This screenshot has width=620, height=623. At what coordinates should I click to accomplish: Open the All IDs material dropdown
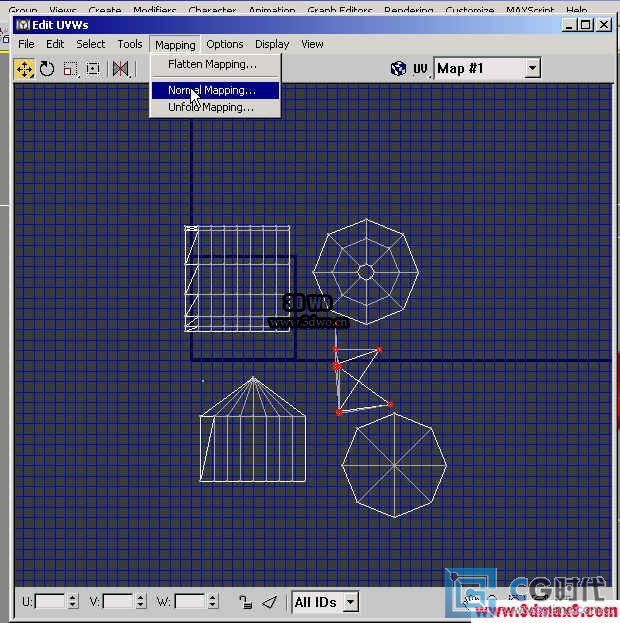[351, 602]
